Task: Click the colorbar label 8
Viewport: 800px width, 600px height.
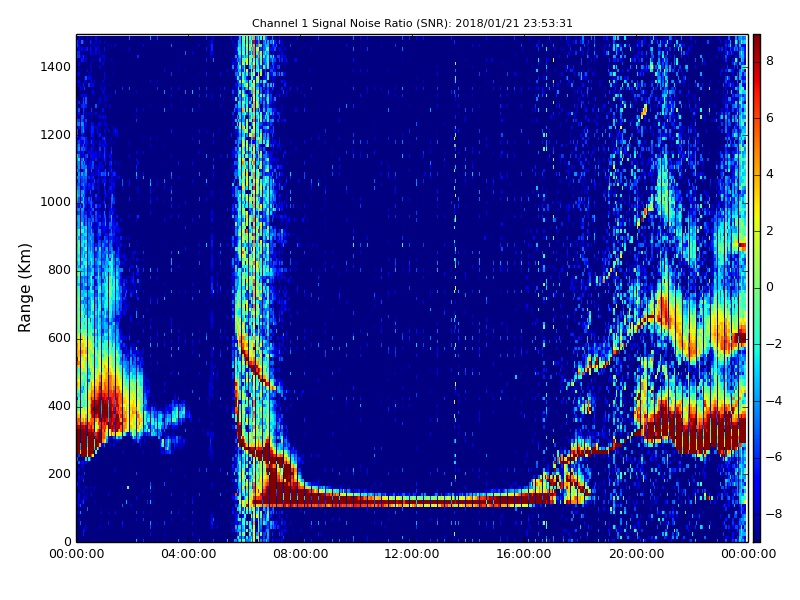Action: tap(770, 61)
